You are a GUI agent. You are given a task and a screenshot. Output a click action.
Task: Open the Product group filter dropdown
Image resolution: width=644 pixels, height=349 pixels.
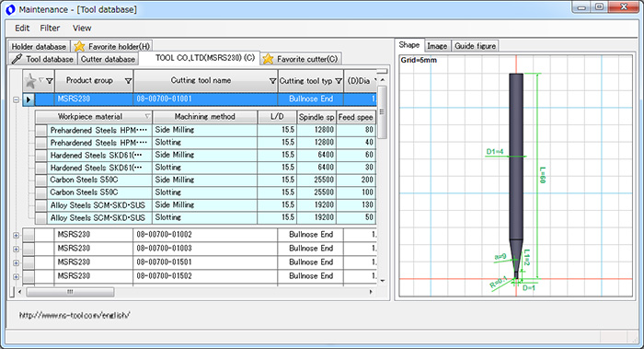pos(128,81)
